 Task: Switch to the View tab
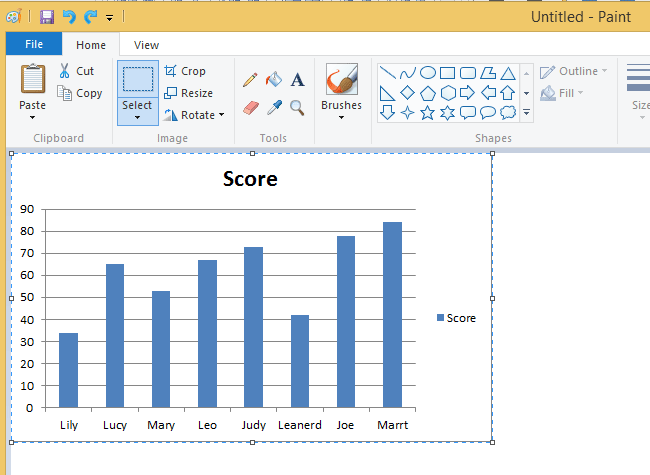pyautogui.click(x=146, y=45)
